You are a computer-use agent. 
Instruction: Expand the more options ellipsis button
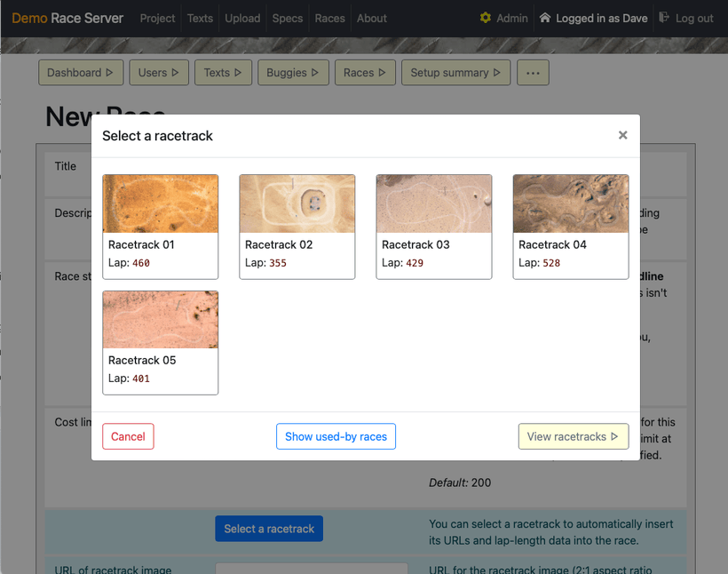point(533,73)
